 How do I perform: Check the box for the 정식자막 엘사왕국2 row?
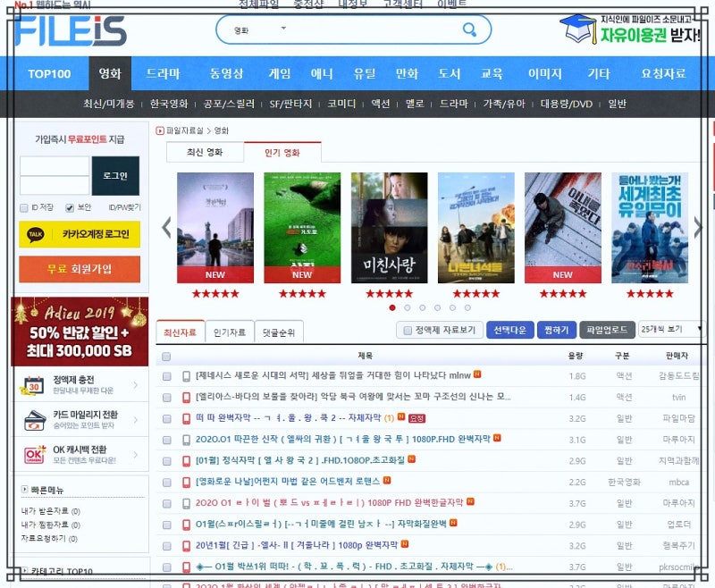pos(167,461)
